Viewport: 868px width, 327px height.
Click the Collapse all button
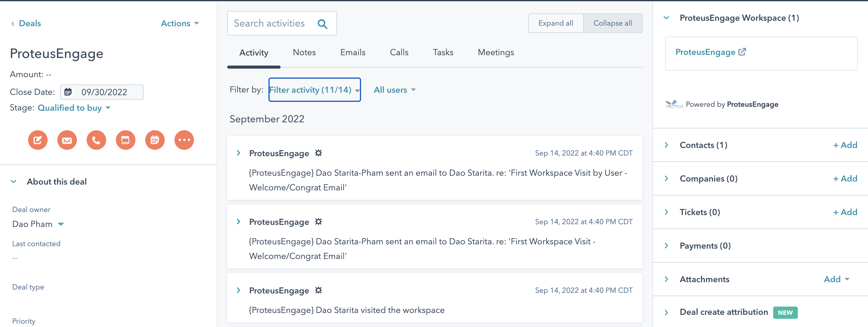pos(613,23)
